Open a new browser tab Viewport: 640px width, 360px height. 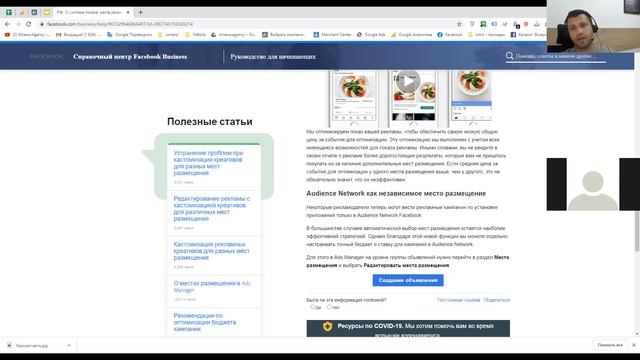click(x=140, y=12)
